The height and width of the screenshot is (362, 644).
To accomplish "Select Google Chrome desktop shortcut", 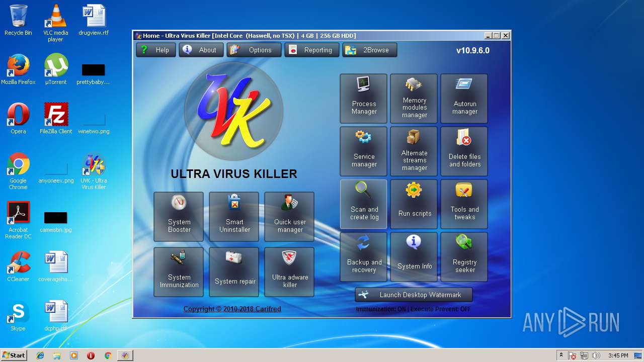I will [x=18, y=171].
